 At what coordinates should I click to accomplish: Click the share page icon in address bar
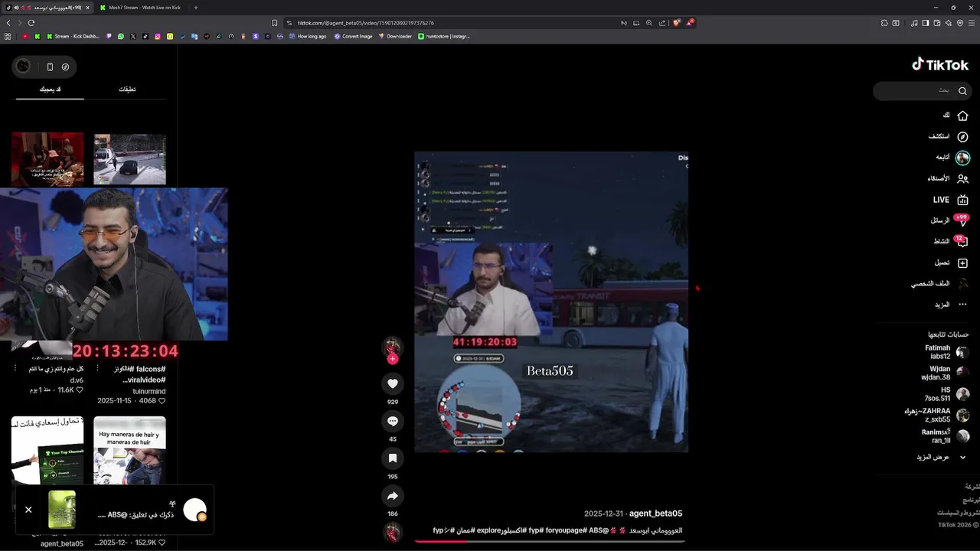click(x=662, y=23)
